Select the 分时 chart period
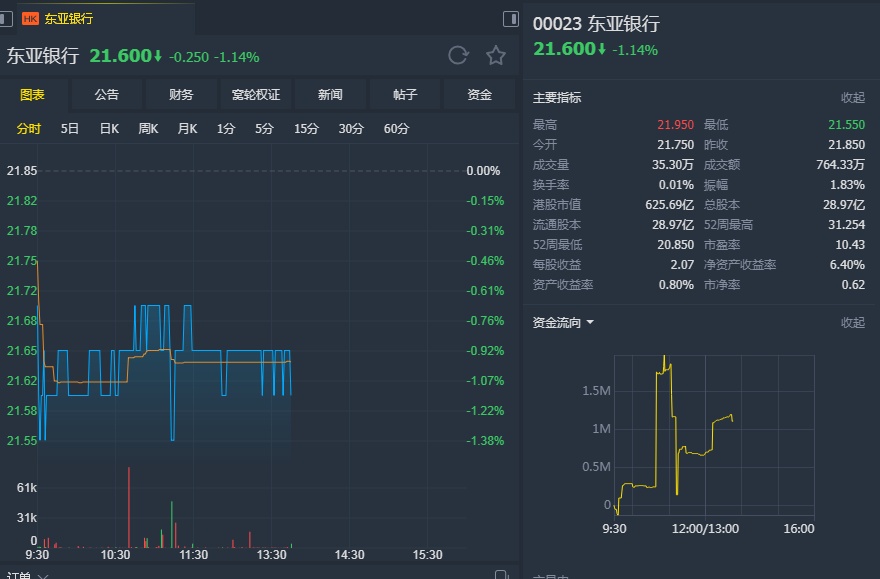Viewport: 880px width, 579px height. 29,128
